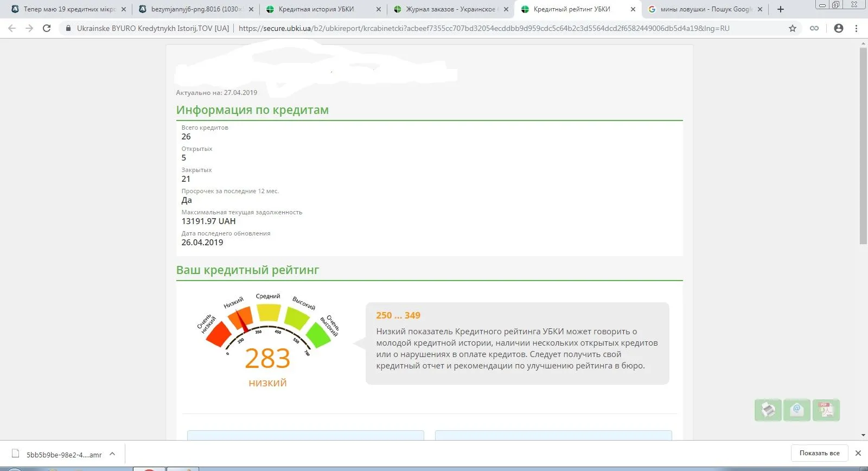Reload the current page
This screenshot has width=868, height=471.
point(47,28)
